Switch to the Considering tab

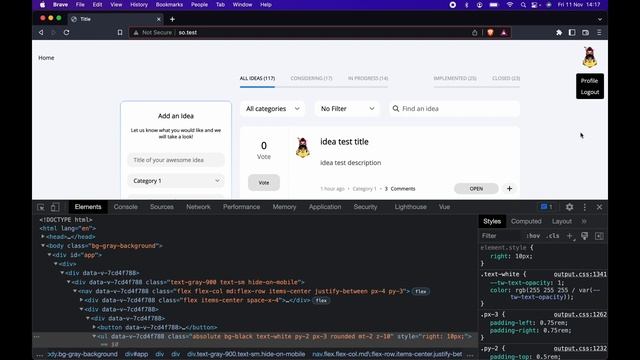point(311,78)
